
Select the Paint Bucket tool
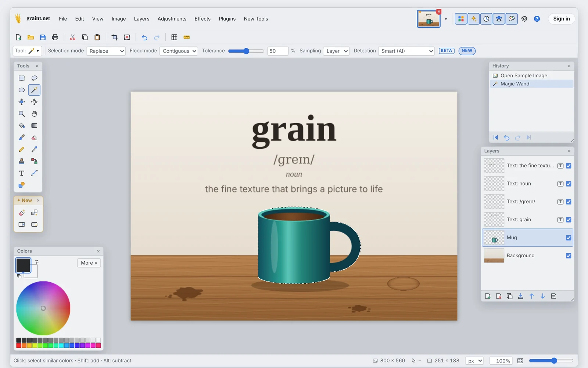(x=22, y=125)
